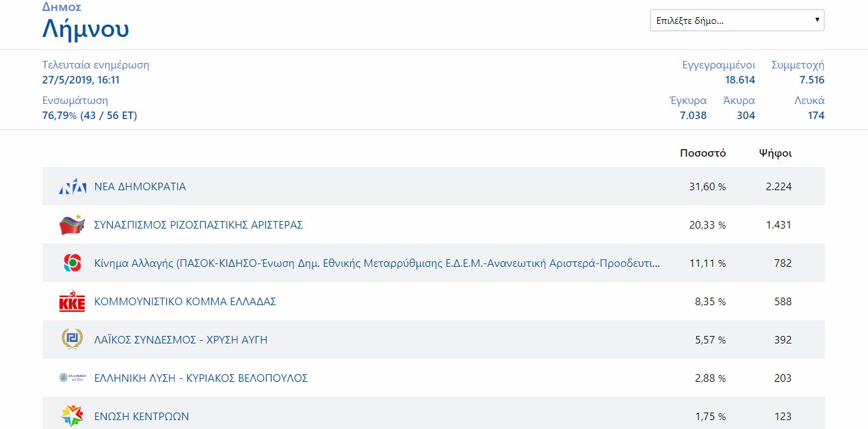Click the Ψήφοι column header

click(x=775, y=153)
